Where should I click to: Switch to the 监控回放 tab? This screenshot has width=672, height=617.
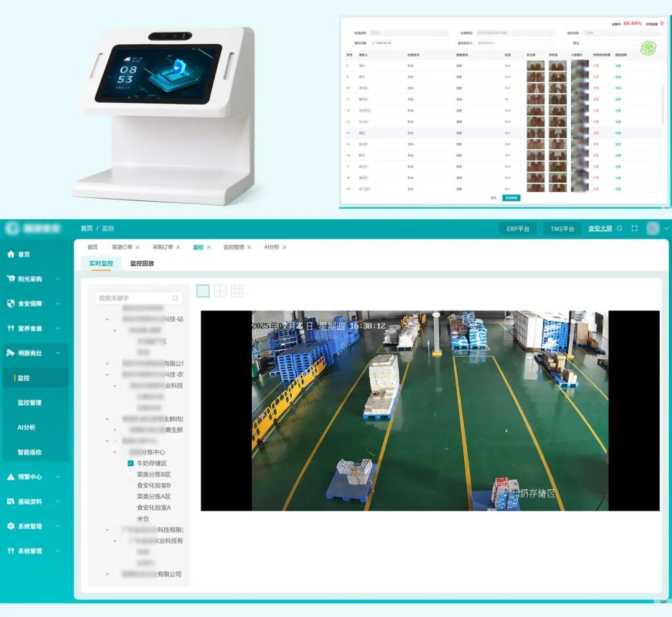coord(142,264)
